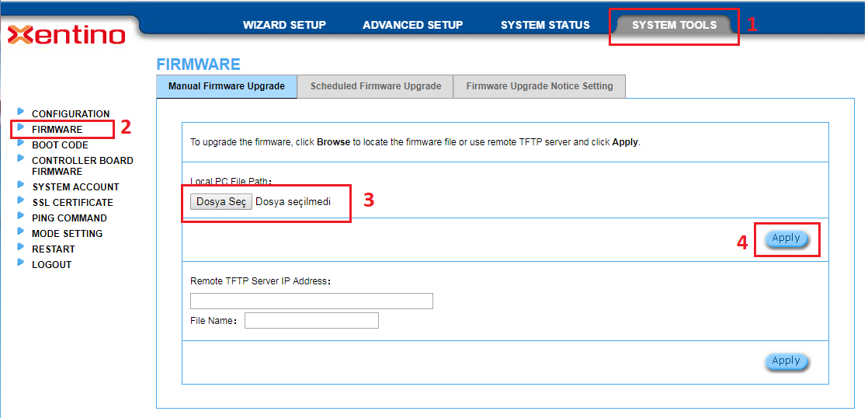The height and width of the screenshot is (418, 868).
Task: Select the SYSTEM TOOLS top tab
Action: [x=674, y=25]
